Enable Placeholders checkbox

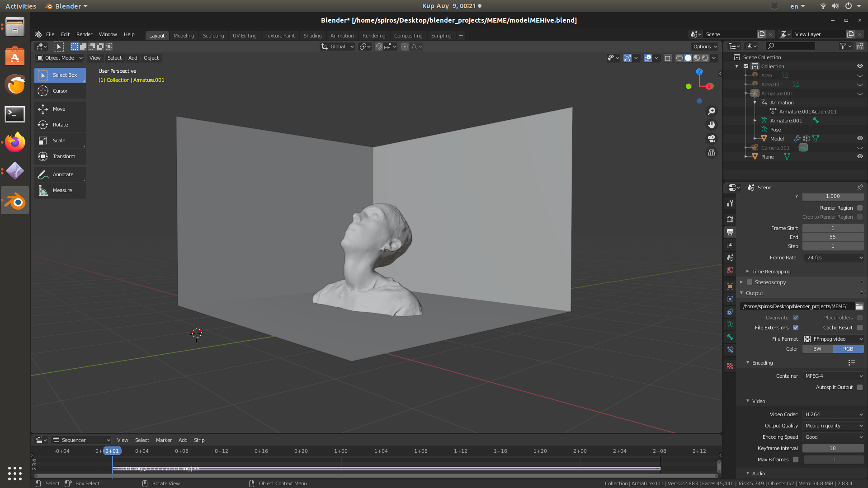(x=860, y=318)
